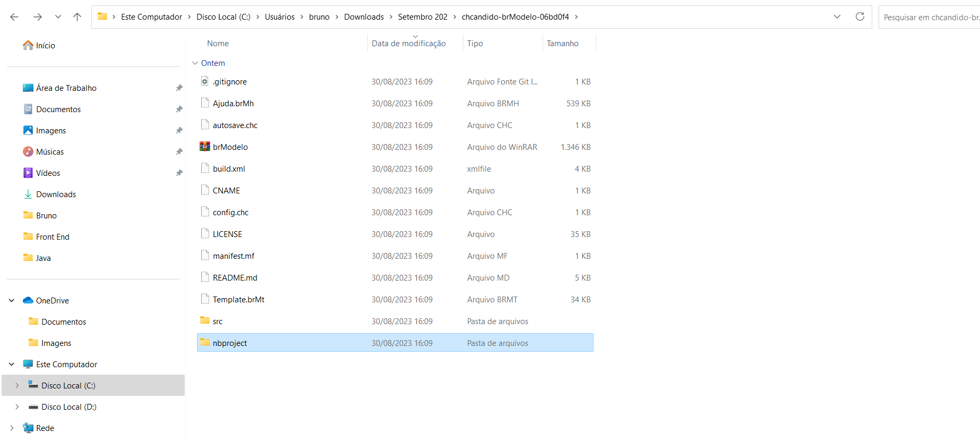Click the Vídeos icon in sidebar
The width and height of the screenshot is (980, 440).
(28, 173)
